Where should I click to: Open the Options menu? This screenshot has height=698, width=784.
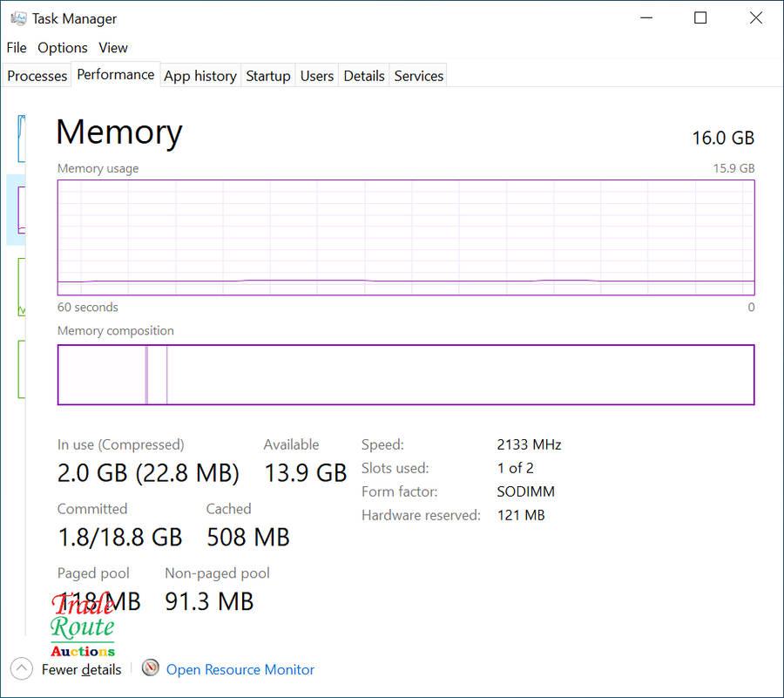[63, 48]
